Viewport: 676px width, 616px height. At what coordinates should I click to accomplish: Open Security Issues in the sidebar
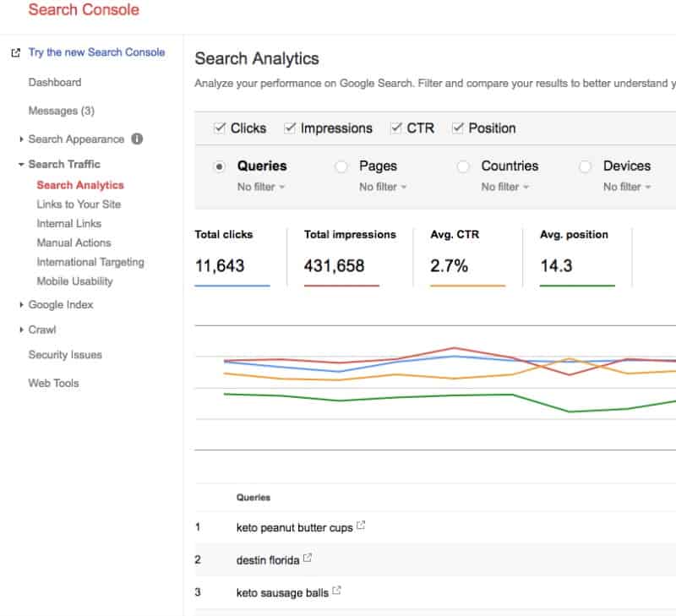[x=65, y=355]
